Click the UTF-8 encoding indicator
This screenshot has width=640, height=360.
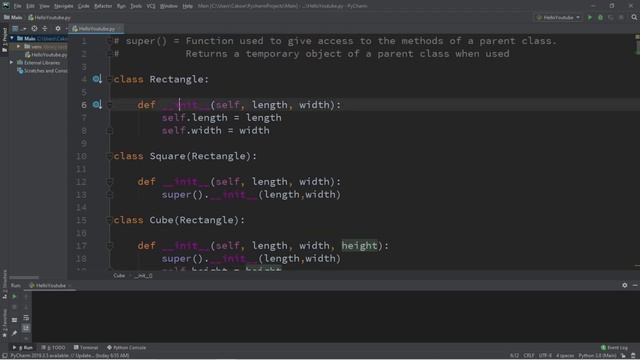point(545,356)
